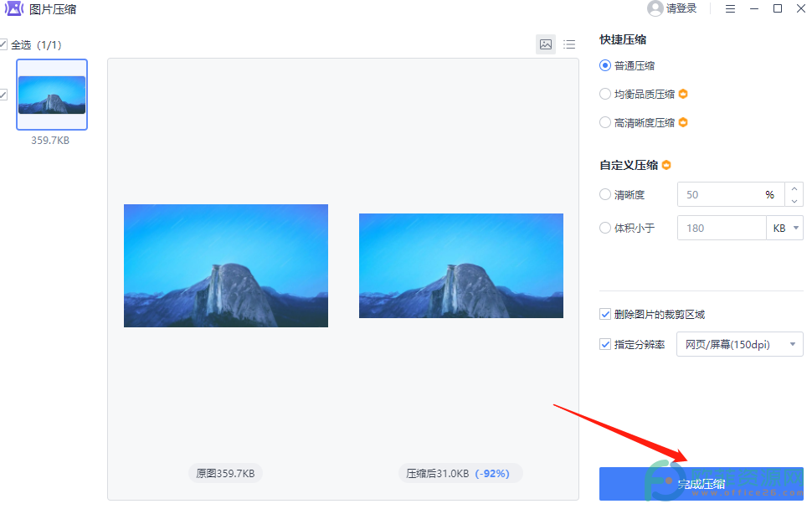Image resolution: width=812 pixels, height=509 pixels.
Task: Select 体积小于 radio option
Action: [605, 228]
